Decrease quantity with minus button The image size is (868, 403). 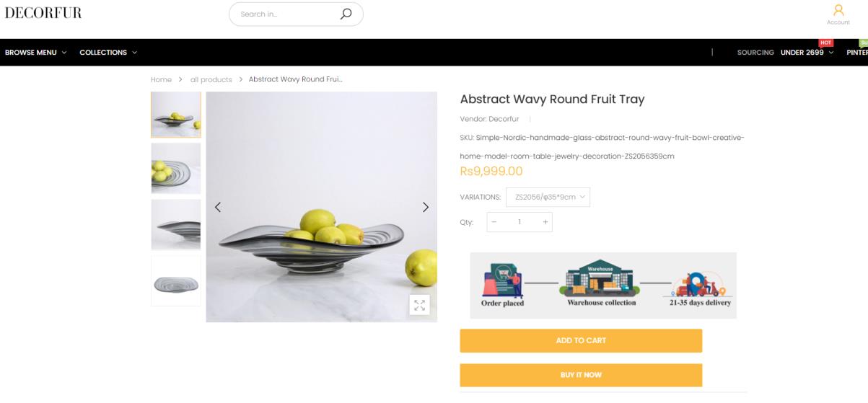point(495,222)
